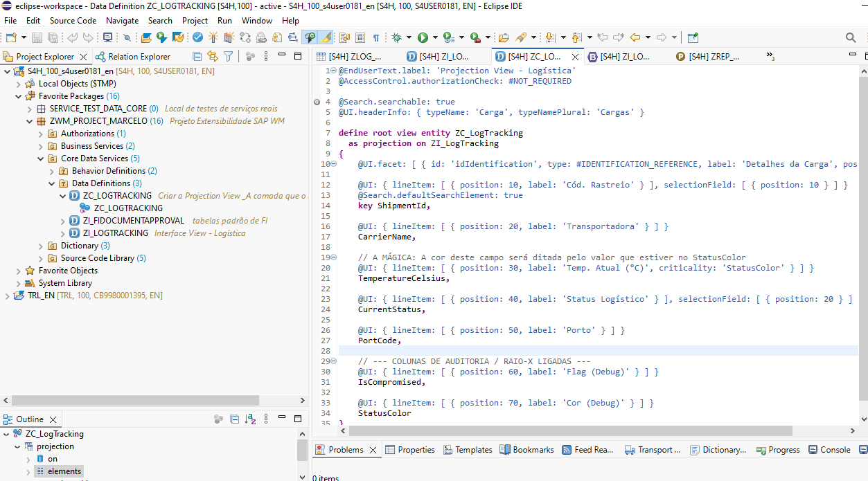Click the Open ABAP Development Object icon
Image resolution: width=868 pixels, height=481 pixels.
146,37
